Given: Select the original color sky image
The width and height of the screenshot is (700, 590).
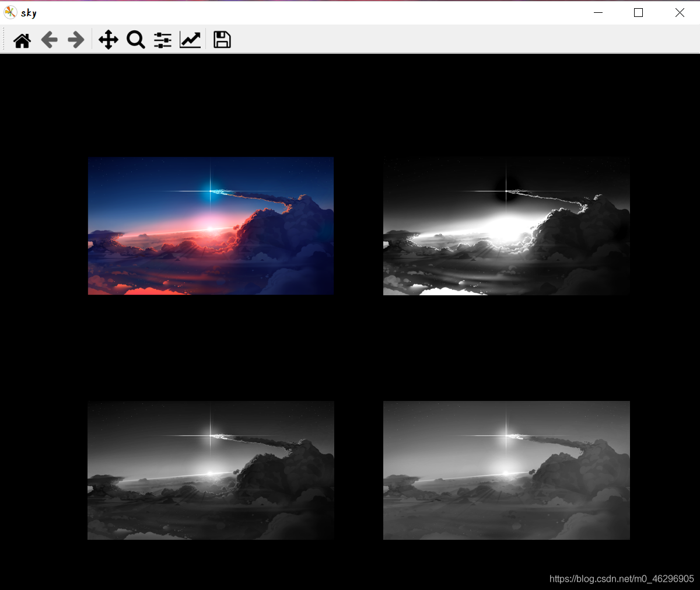Looking at the screenshot, I should point(211,226).
